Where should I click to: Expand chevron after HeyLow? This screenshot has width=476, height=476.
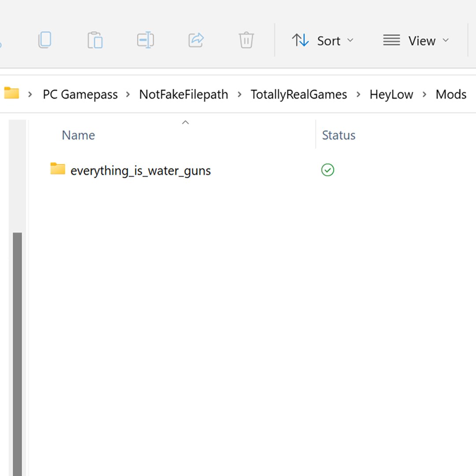424,94
